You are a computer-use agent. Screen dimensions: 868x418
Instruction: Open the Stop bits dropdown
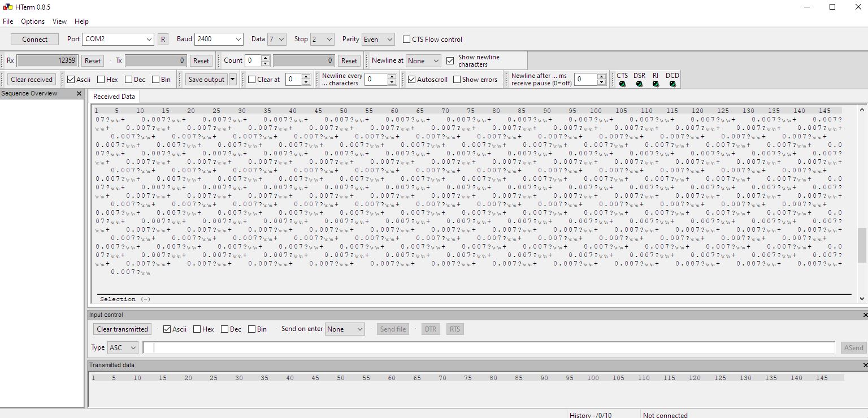pos(322,39)
